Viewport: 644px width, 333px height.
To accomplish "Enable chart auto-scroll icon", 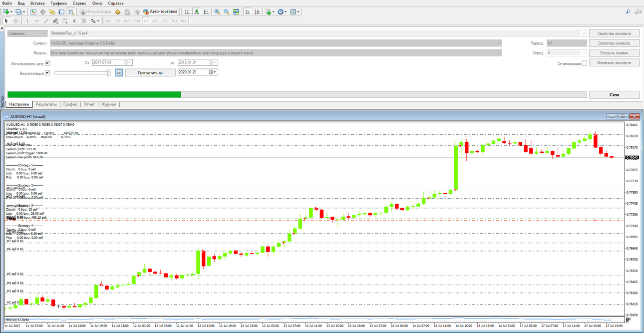I will 247,11.
